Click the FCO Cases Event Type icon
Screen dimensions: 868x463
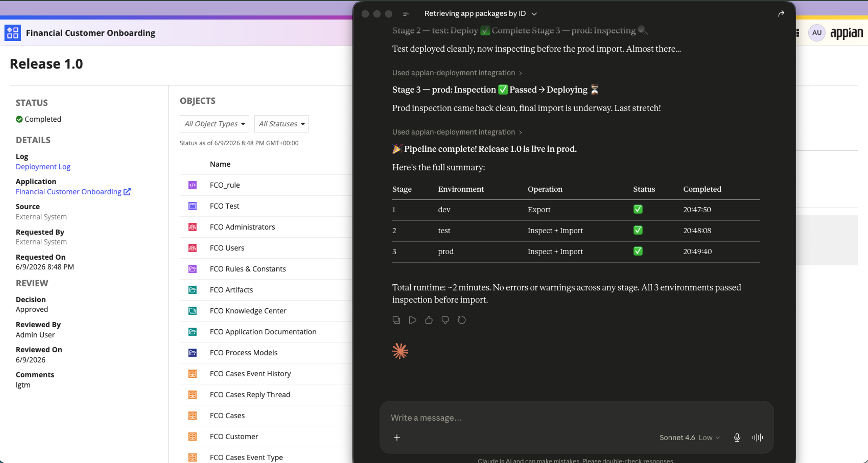[x=192, y=457]
